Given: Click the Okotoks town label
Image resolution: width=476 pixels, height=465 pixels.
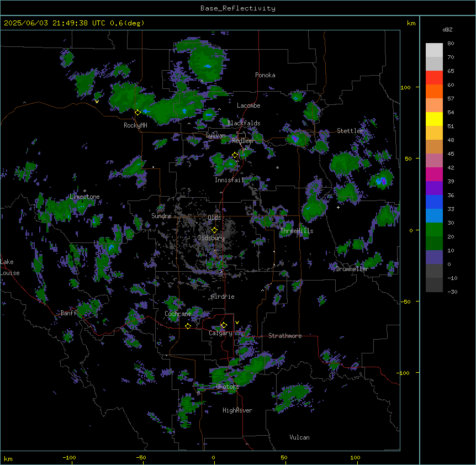Looking at the screenshot, I should (x=228, y=387).
